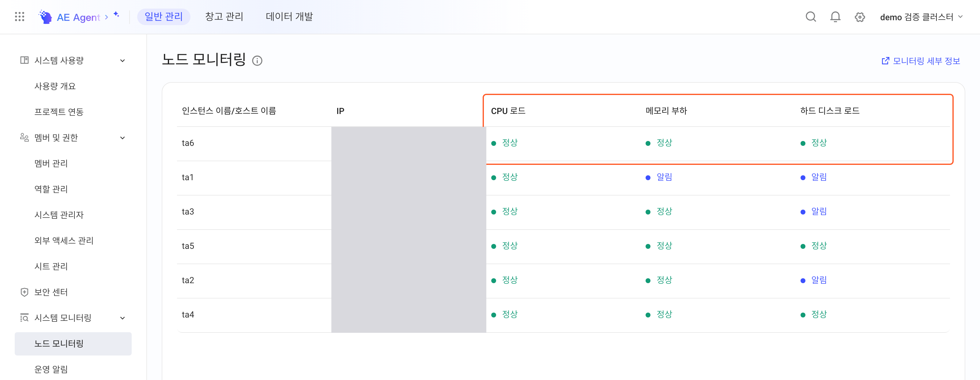980x380 pixels.
Task: Open 운영 알림 in the sidebar
Action: 51,369
